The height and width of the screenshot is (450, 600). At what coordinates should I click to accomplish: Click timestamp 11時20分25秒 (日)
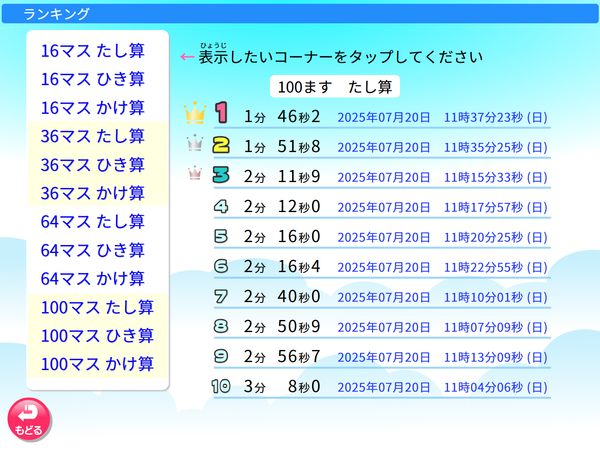(x=496, y=237)
